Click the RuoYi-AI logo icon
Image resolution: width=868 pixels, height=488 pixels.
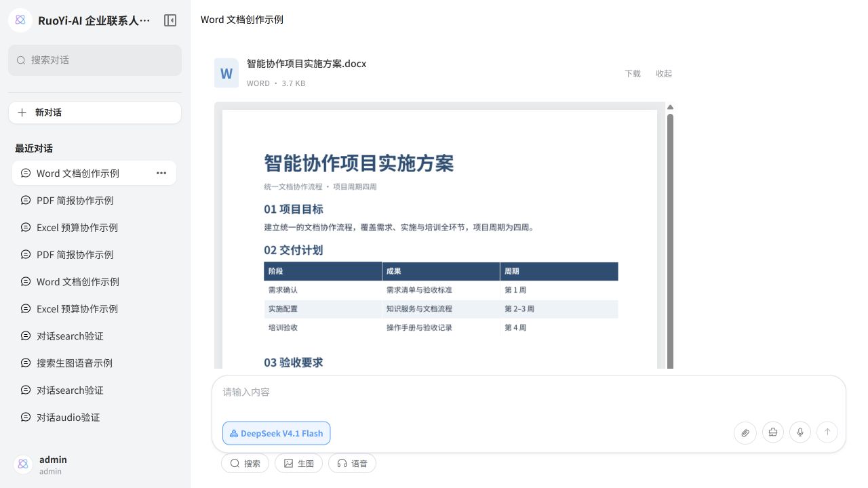coord(20,20)
